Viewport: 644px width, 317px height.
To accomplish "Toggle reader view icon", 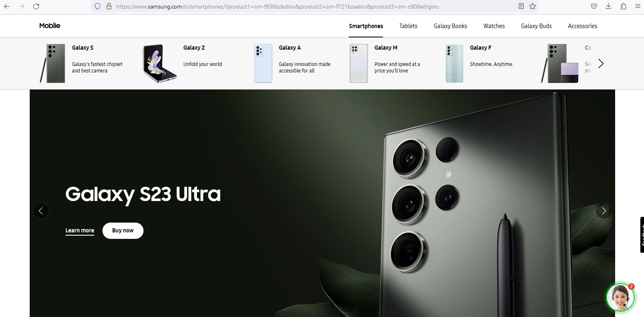I will 521,6.
